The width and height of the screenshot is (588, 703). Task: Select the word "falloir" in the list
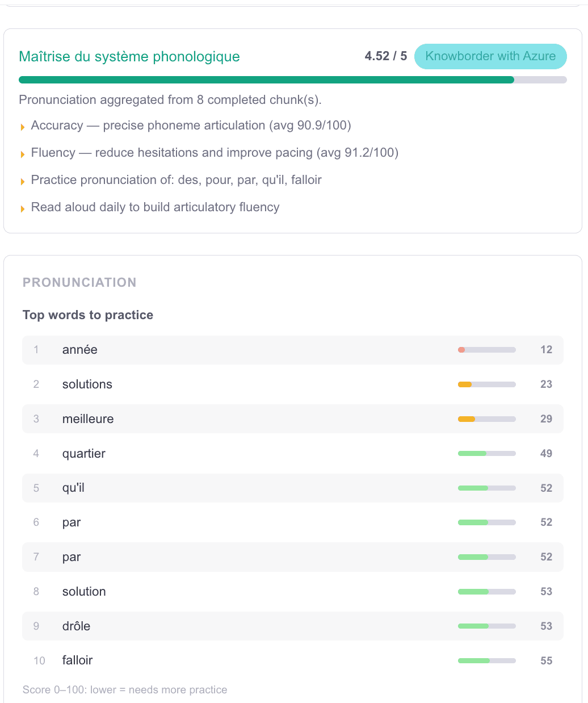click(x=77, y=660)
